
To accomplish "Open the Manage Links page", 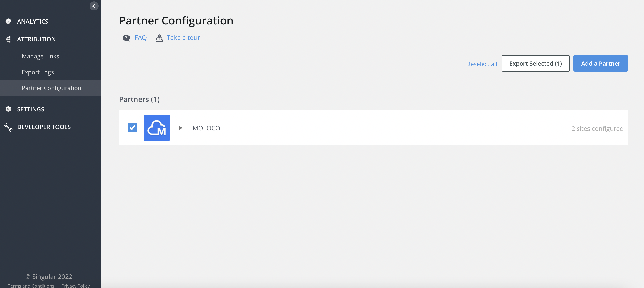I will pos(40,56).
